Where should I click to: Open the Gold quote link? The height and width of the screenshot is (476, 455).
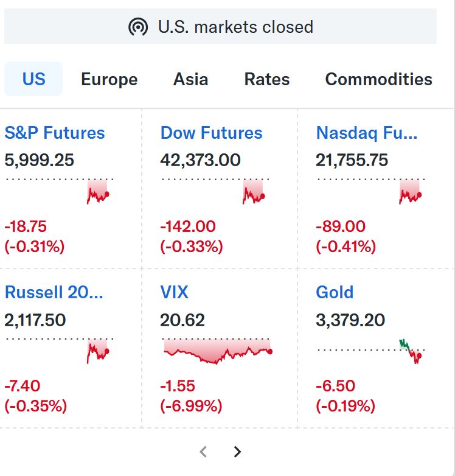pyautogui.click(x=335, y=292)
